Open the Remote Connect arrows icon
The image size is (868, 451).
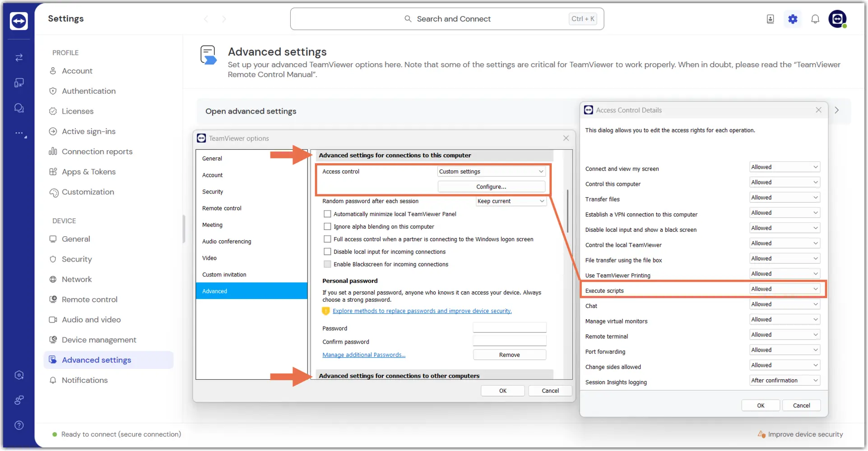coord(19,58)
